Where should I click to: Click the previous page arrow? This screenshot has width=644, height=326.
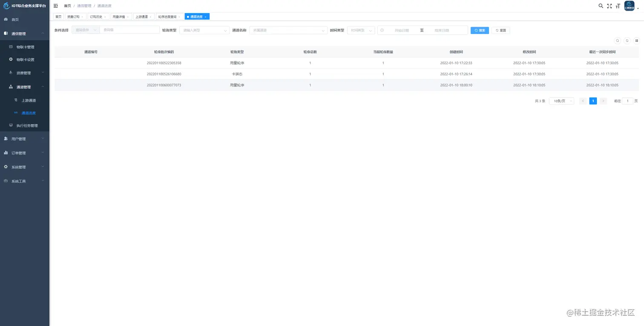click(583, 101)
